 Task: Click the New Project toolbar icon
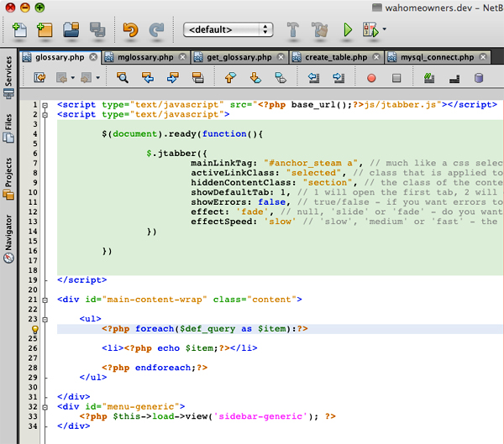(45, 30)
